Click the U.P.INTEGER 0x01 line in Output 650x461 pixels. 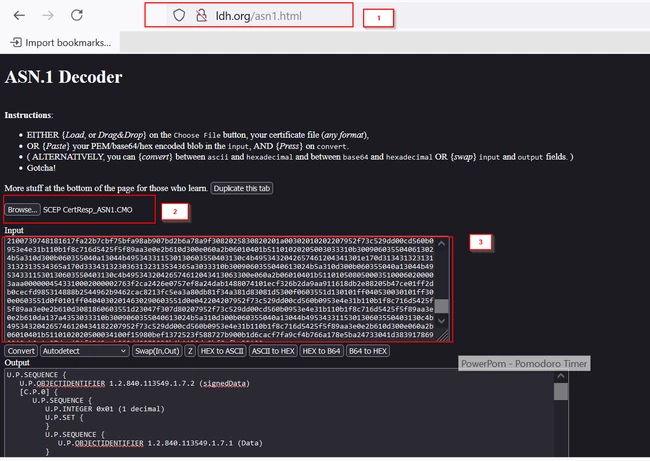click(104, 409)
